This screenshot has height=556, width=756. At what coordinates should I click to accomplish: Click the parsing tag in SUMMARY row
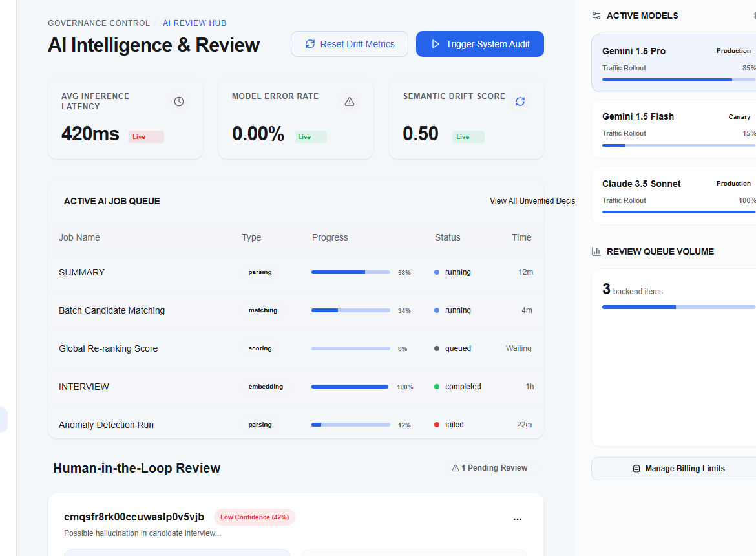(x=260, y=272)
